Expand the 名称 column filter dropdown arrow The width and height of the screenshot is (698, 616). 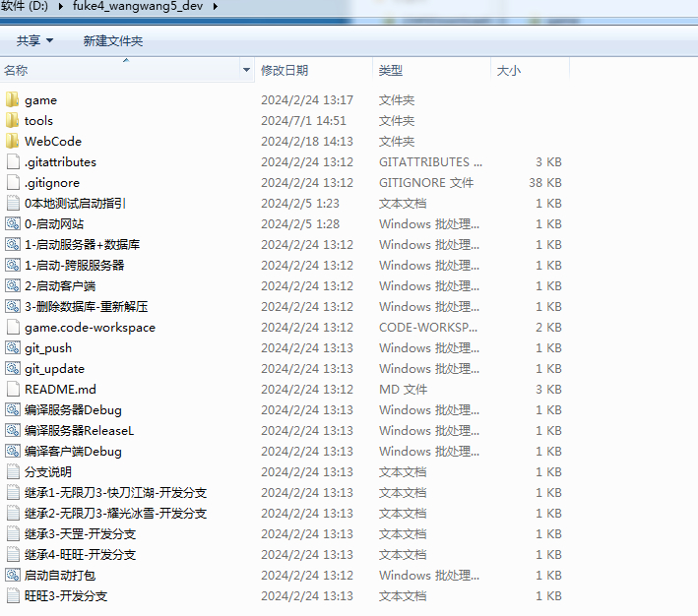click(x=246, y=71)
